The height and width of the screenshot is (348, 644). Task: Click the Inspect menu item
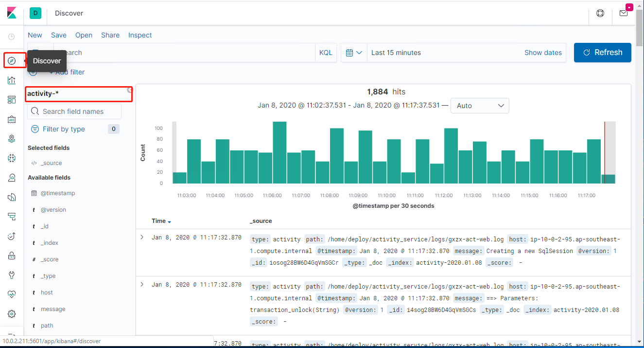tap(140, 35)
